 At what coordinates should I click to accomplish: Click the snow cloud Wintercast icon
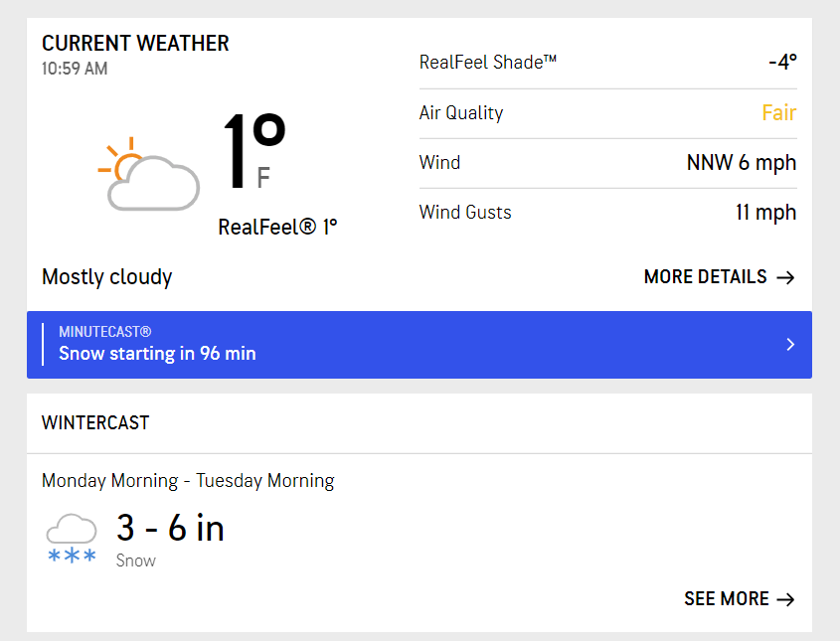(x=72, y=538)
